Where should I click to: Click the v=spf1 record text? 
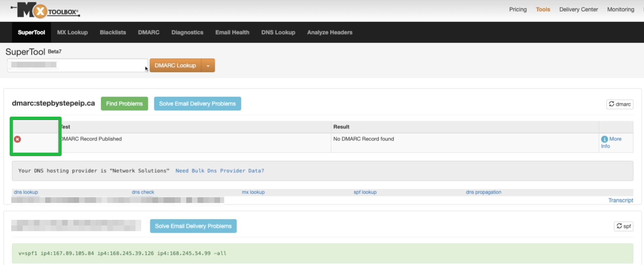[122, 253]
